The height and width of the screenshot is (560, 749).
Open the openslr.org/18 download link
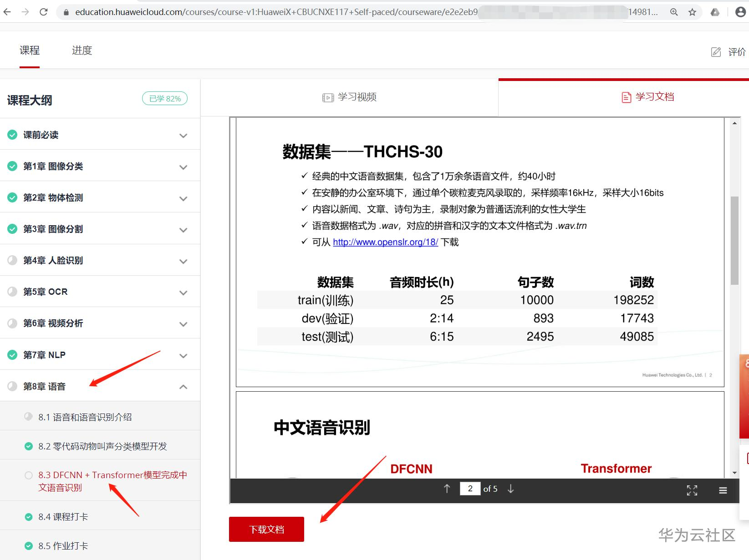tap(385, 242)
